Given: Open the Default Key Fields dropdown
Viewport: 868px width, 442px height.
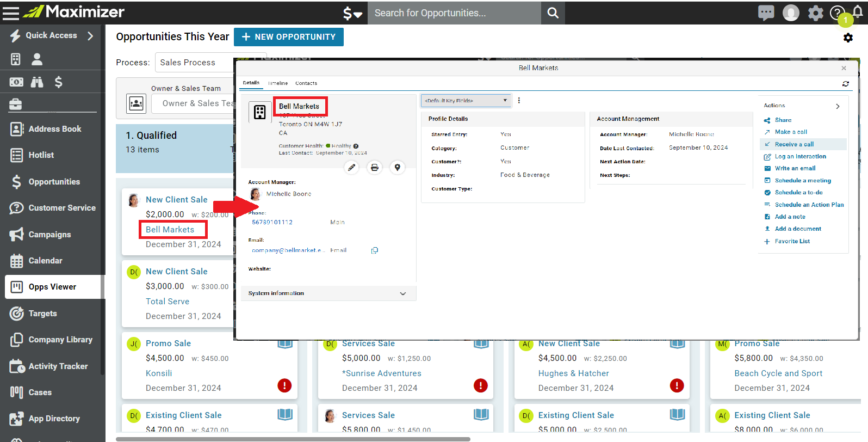Looking at the screenshot, I should 466,101.
